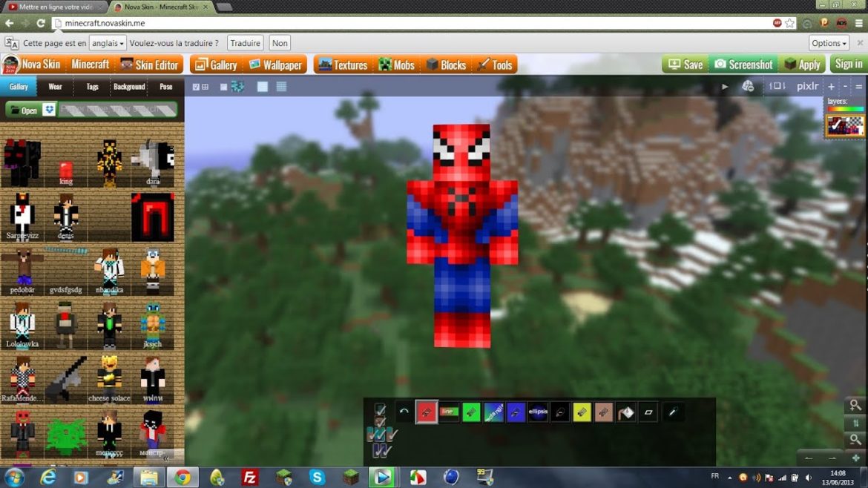868x488 pixels.
Task: Expand layers with the plus button
Action: [831, 86]
